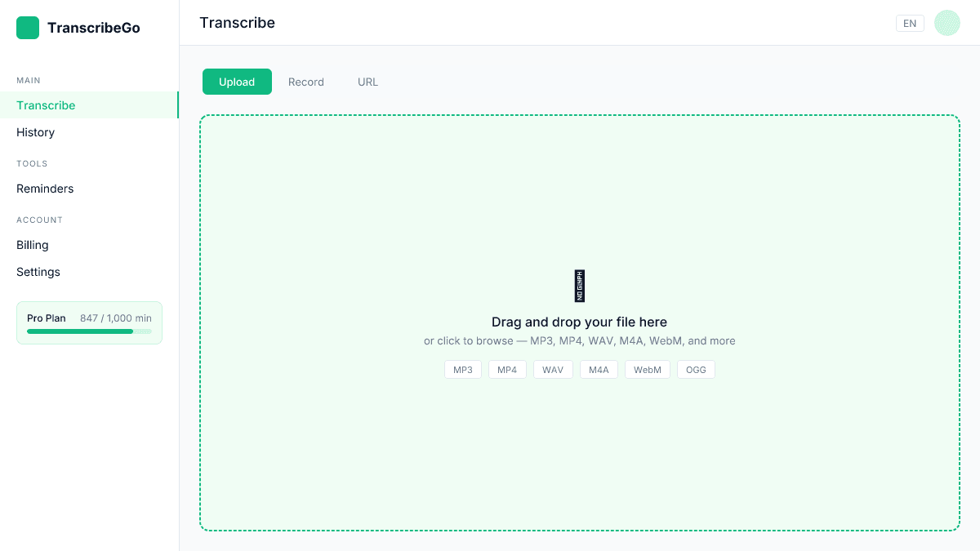Open the Settings page
The image size is (980, 551).
pyautogui.click(x=38, y=272)
